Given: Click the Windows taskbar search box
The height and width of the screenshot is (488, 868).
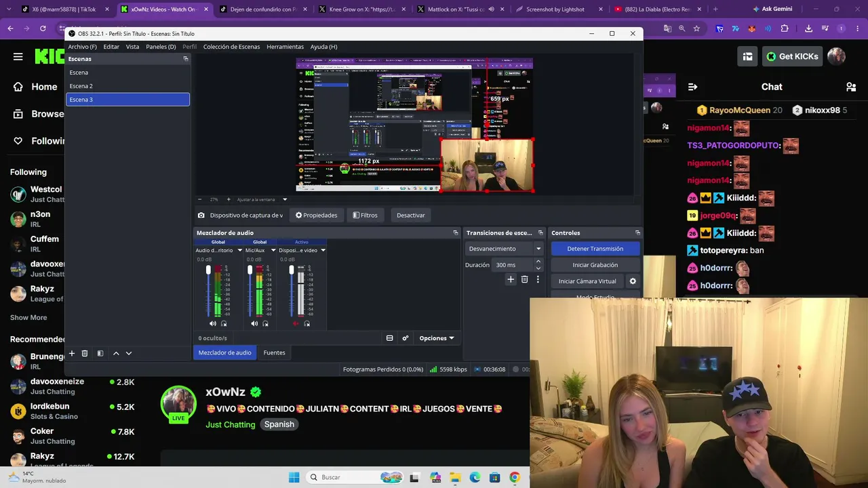Looking at the screenshot, I should pos(353,477).
